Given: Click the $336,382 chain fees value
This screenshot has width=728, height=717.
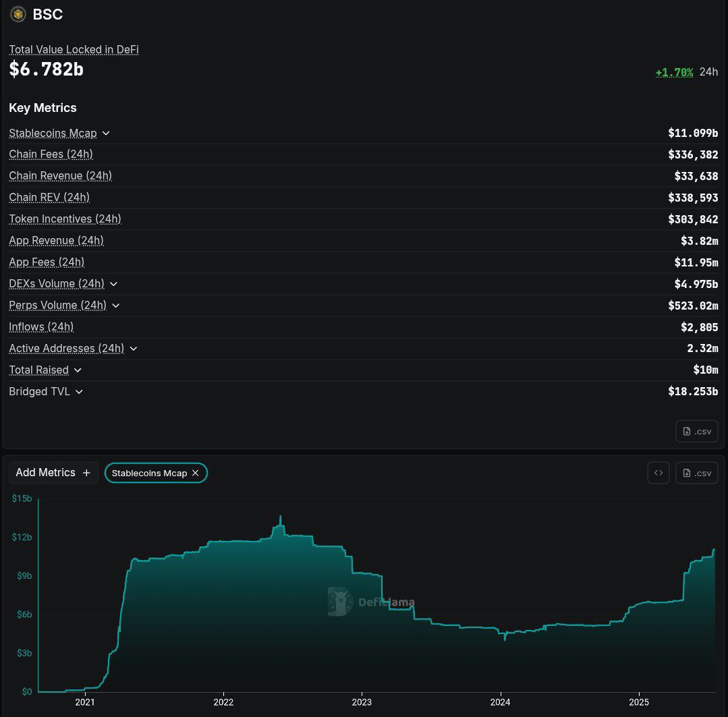Looking at the screenshot, I should tap(693, 154).
